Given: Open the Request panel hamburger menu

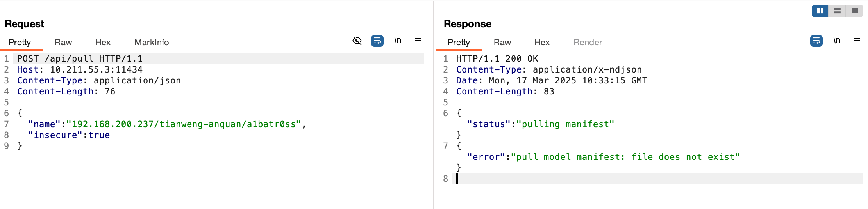Looking at the screenshot, I should click(418, 41).
